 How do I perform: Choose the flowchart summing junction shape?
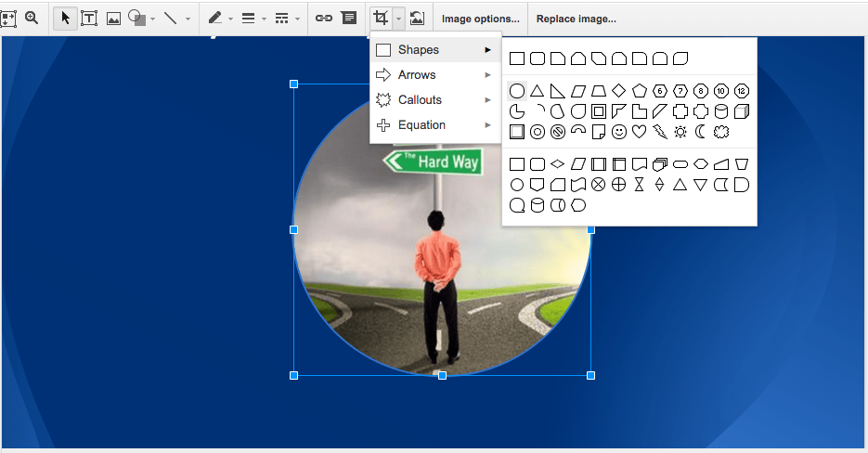pyautogui.click(x=599, y=185)
